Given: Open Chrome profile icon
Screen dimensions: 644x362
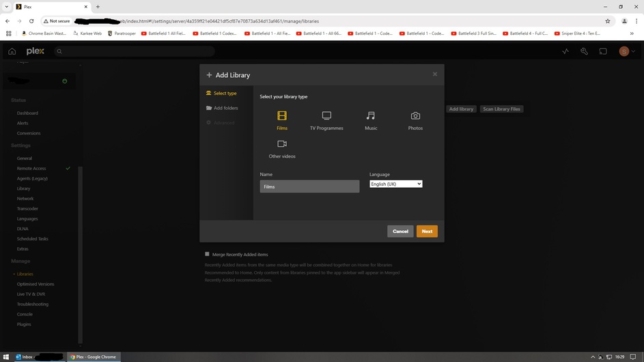Looking at the screenshot, I should 624,21.
